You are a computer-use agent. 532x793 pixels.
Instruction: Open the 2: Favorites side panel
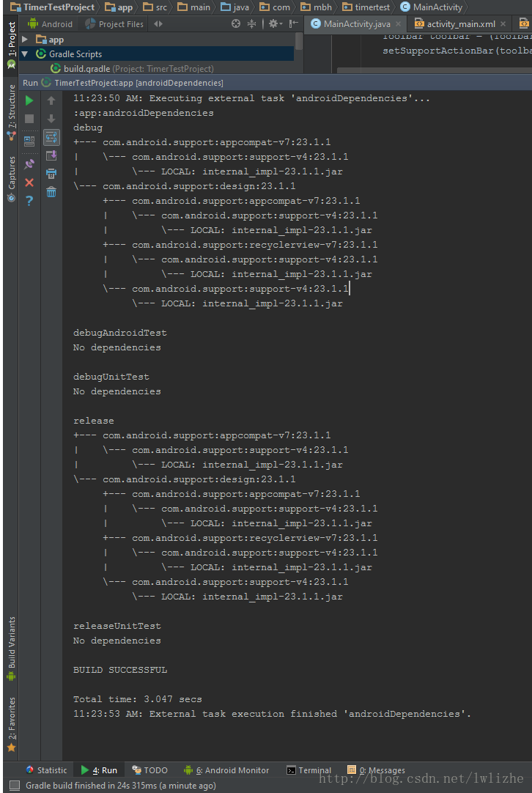tap(11, 724)
